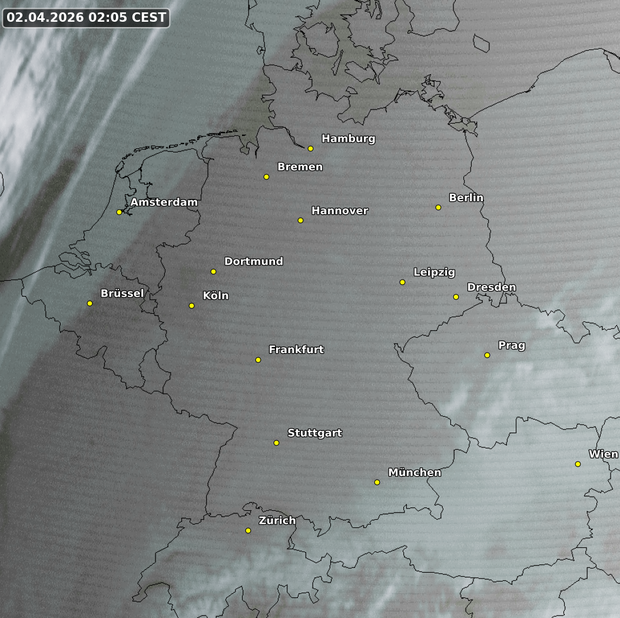
Task: Click the Berlin city name label
Action: (466, 197)
